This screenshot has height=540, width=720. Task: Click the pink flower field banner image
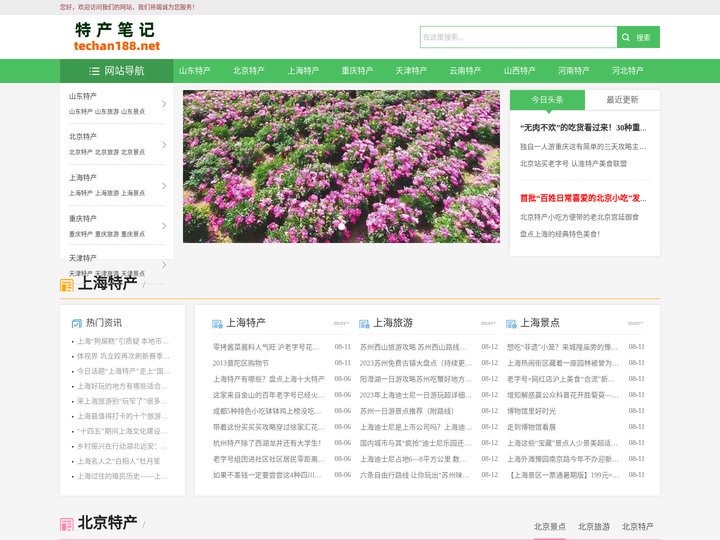pos(341,166)
